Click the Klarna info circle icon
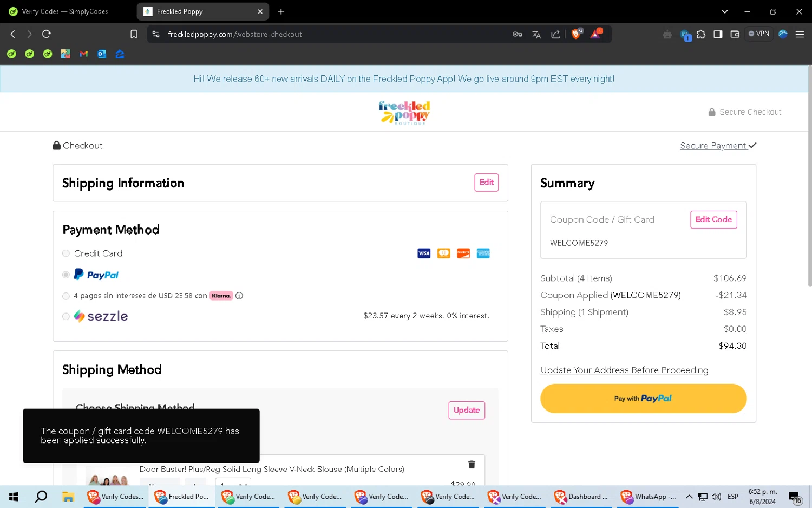This screenshot has width=812, height=508. (x=239, y=296)
